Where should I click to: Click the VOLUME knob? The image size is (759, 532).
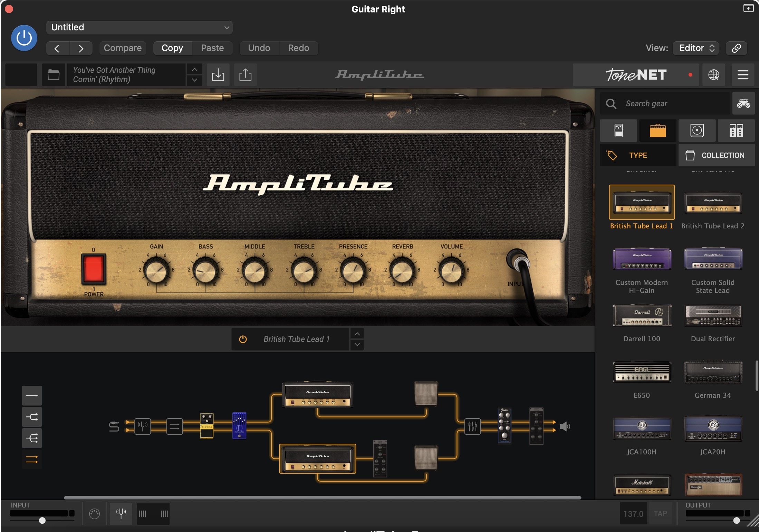451,270
